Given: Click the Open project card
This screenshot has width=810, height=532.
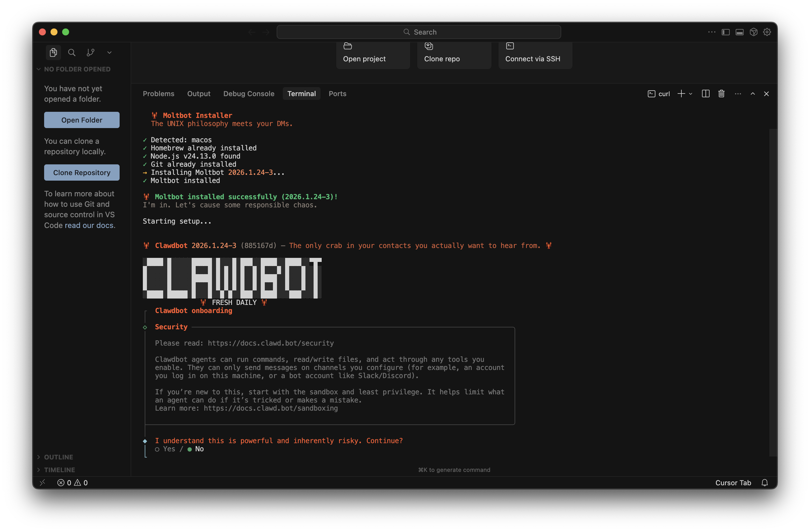Looking at the screenshot, I should click(373, 55).
